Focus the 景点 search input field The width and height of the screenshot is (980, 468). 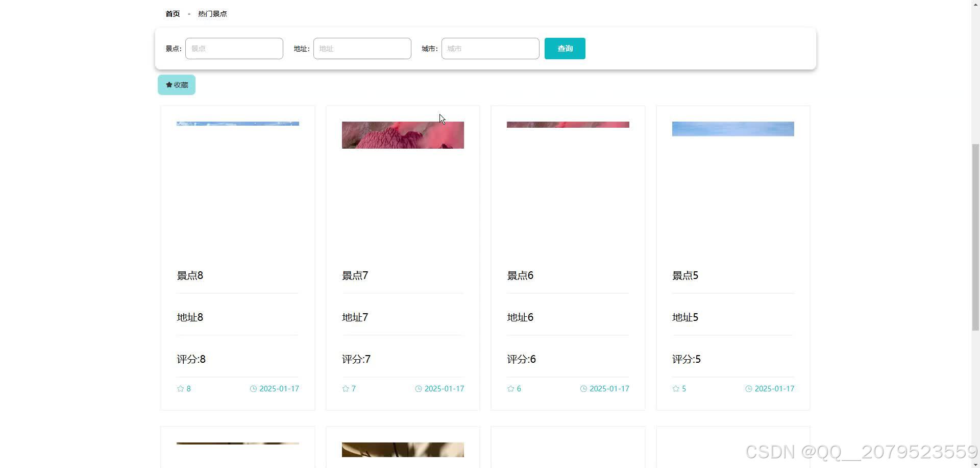click(234, 49)
